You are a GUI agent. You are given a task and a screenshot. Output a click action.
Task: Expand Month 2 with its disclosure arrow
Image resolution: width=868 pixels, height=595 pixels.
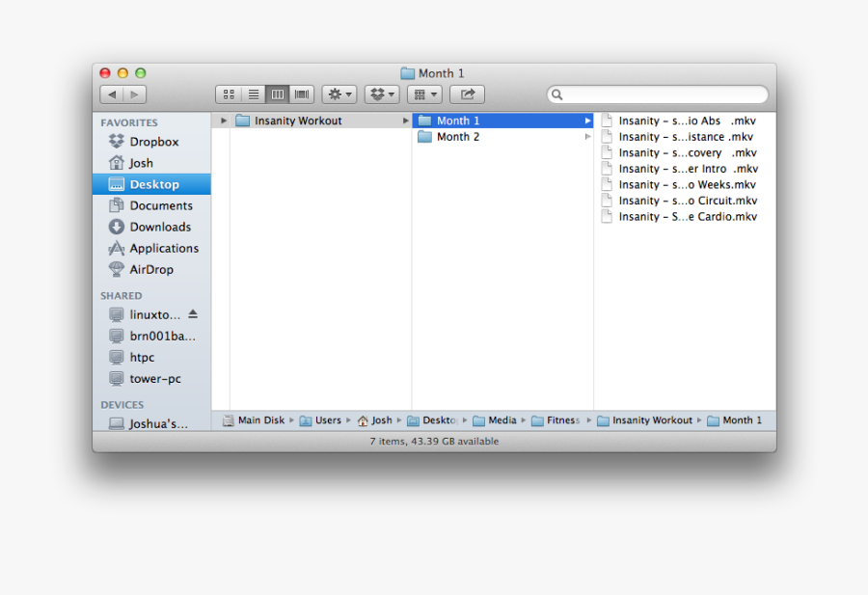pyautogui.click(x=588, y=136)
